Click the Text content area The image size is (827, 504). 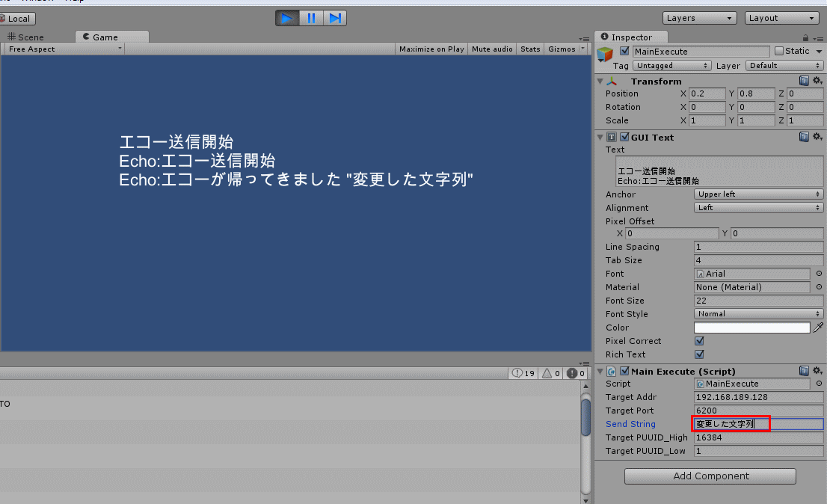pyautogui.click(x=719, y=170)
